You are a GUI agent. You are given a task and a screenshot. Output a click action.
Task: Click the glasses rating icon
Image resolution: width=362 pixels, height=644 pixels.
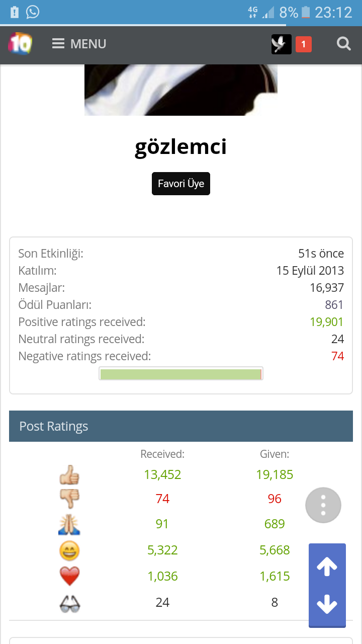pos(69,603)
